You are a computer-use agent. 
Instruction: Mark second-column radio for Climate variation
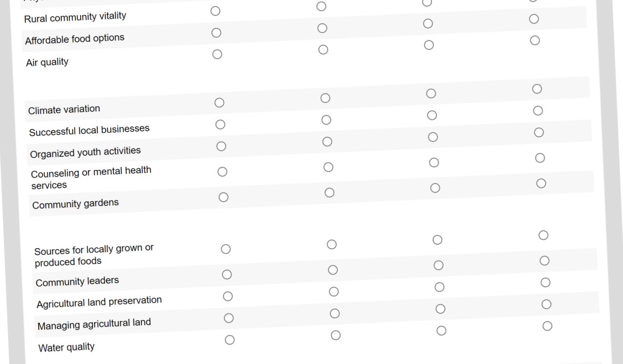pos(326,98)
